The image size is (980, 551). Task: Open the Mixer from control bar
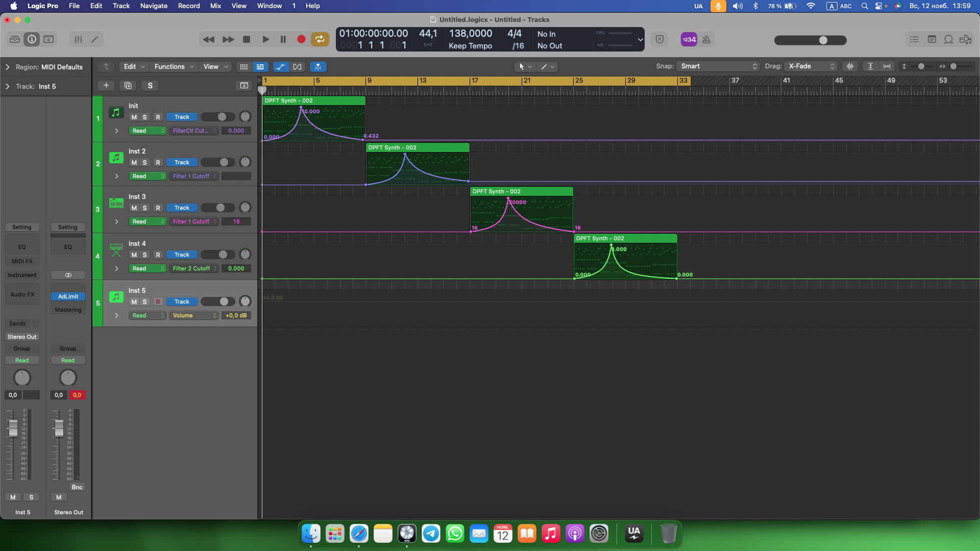click(x=78, y=39)
